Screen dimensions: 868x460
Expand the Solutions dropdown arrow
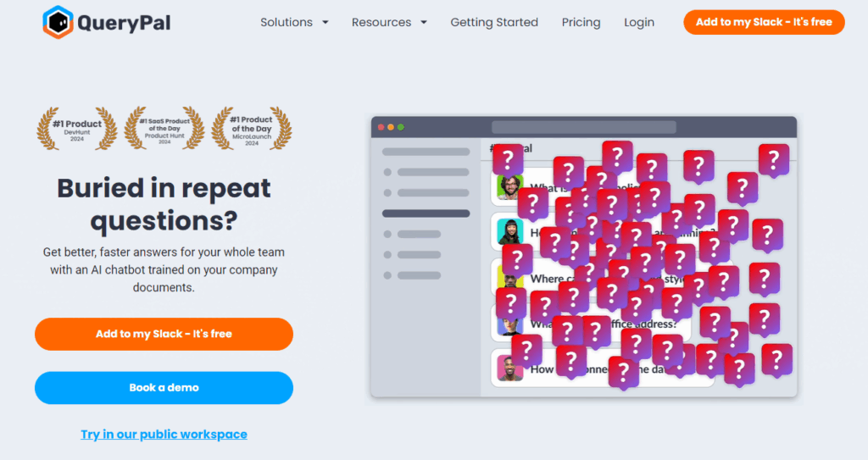tap(325, 23)
